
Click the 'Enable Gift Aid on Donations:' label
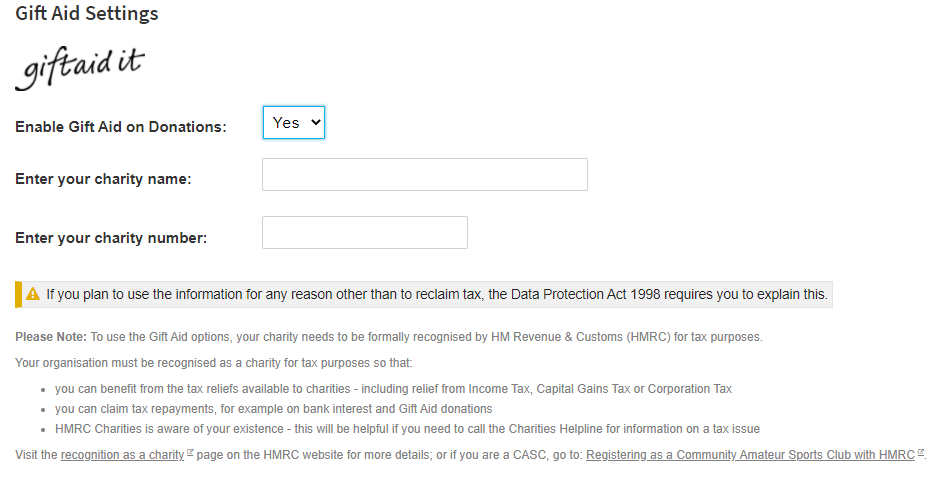[121, 127]
